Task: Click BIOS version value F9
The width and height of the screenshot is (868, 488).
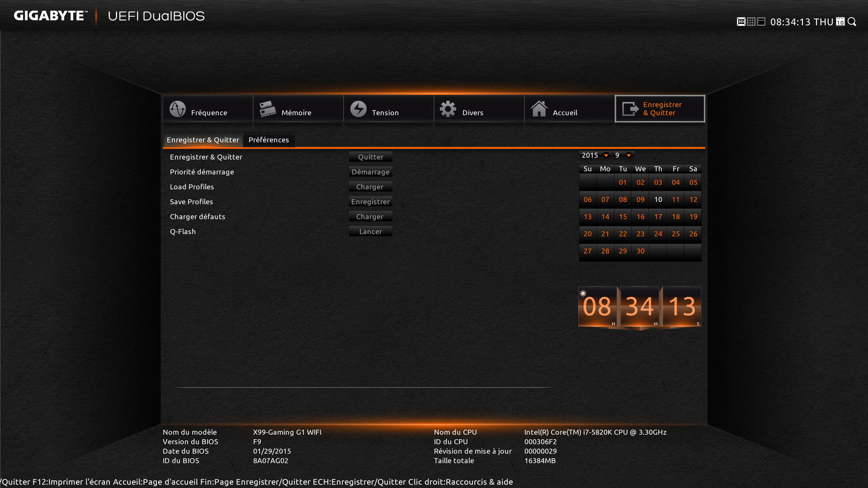Action: click(257, 441)
